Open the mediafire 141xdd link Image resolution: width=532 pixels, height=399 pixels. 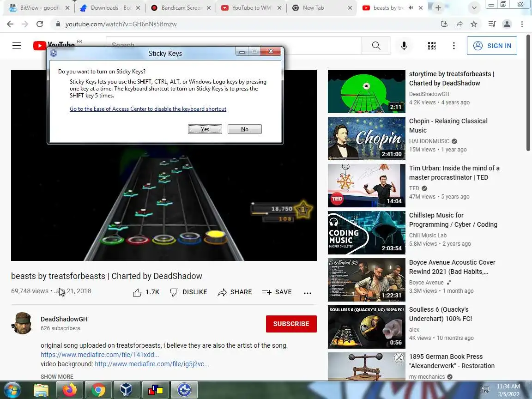click(x=100, y=355)
